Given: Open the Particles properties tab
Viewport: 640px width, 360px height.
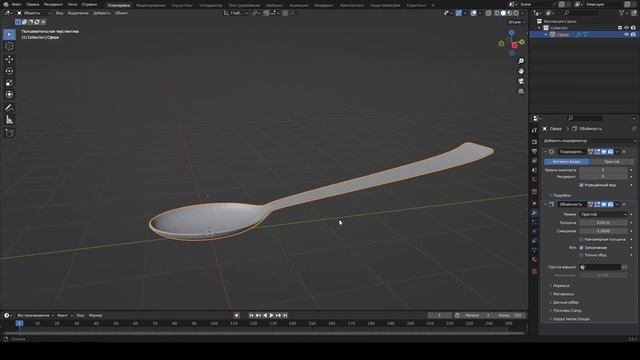Looking at the screenshot, I should 534,222.
